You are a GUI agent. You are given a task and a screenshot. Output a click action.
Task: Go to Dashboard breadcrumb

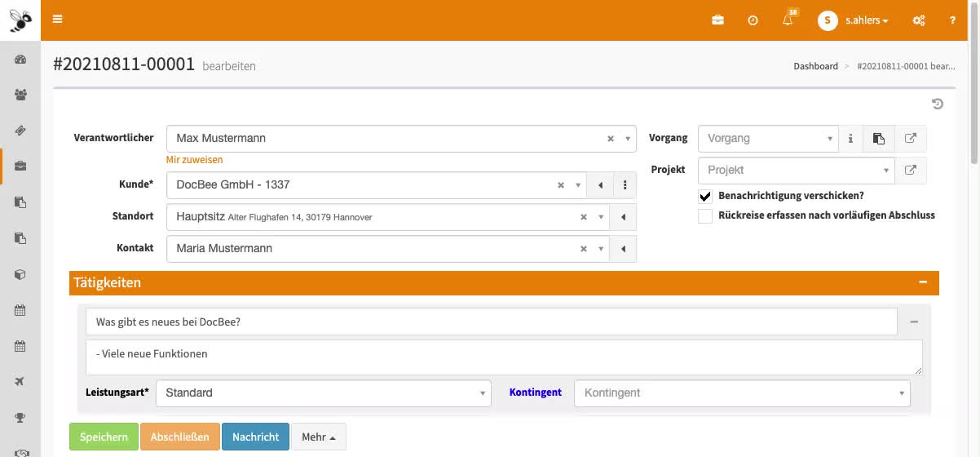(x=815, y=66)
